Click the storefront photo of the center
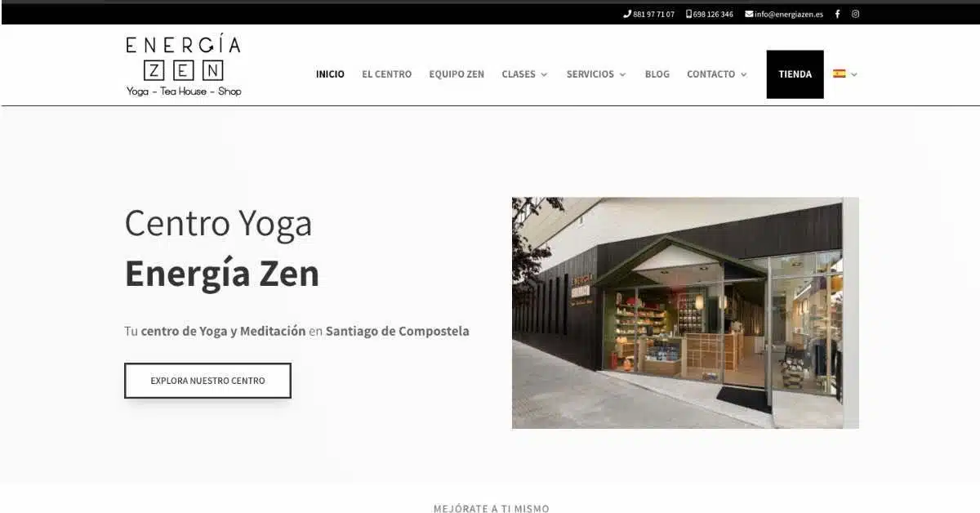 (x=685, y=313)
